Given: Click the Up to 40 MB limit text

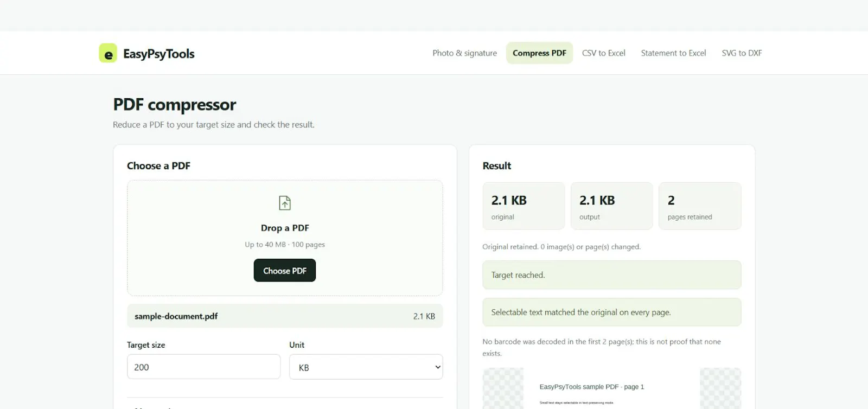Looking at the screenshot, I should (x=285, y=245).
